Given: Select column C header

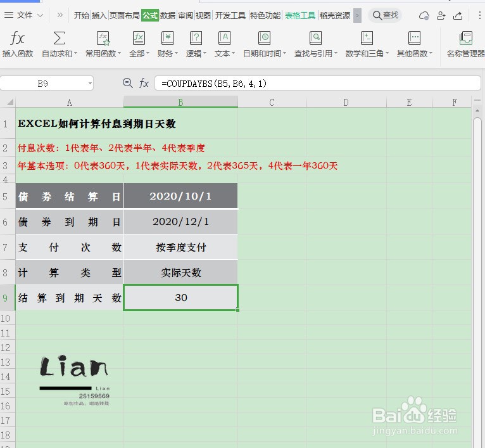Looking at the screenshot, I should 272,102.
